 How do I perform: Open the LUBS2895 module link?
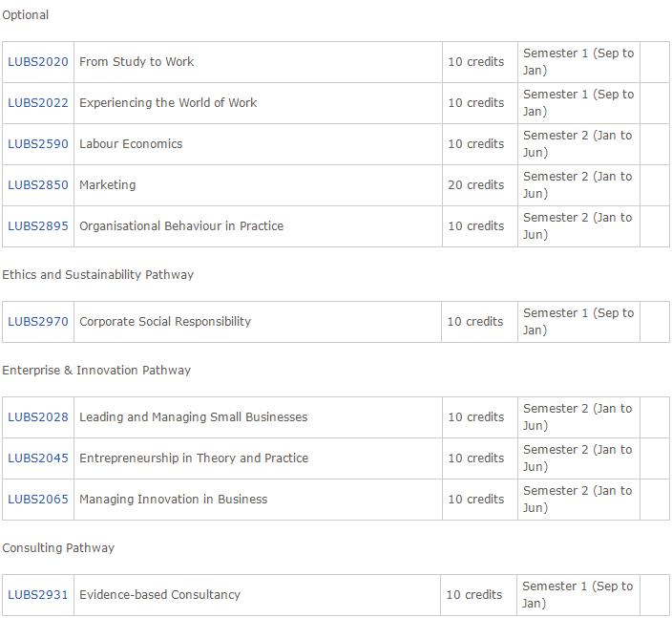pyautogui.click(x=38, y=226)
